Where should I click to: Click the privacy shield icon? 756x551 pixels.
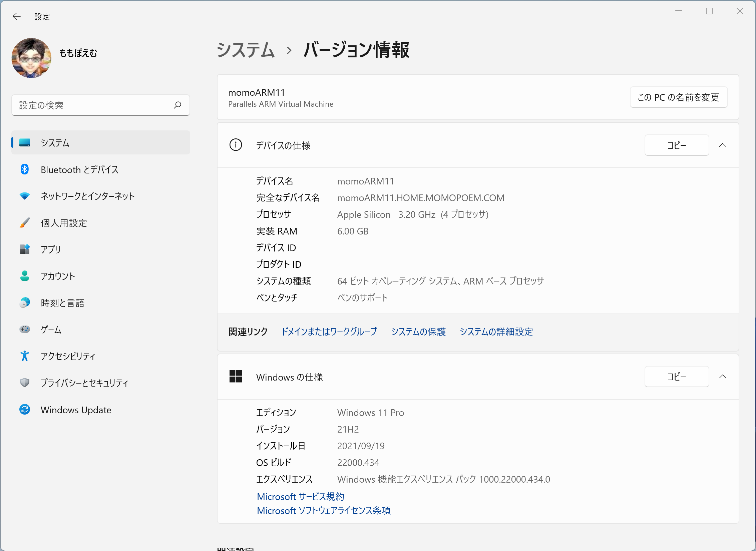25,383
